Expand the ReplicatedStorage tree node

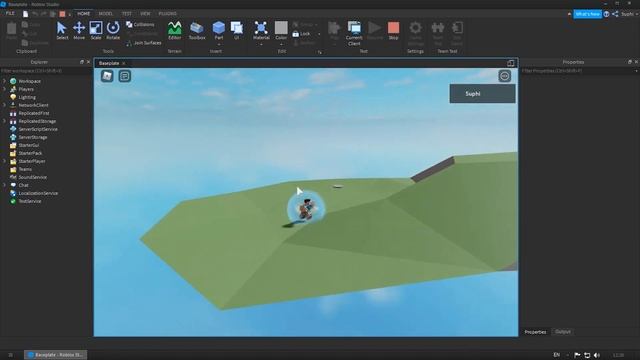pyautogui.click(x=4, y=121)
